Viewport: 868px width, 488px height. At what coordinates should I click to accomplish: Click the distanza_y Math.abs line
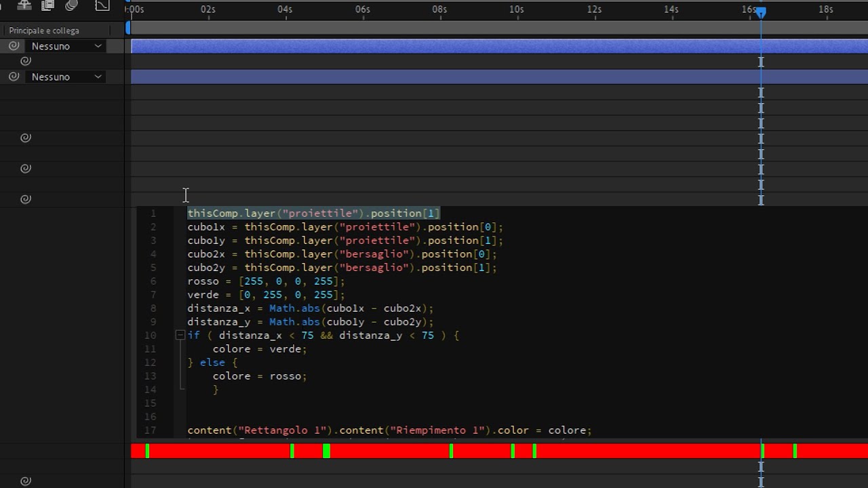pos(311,321)
